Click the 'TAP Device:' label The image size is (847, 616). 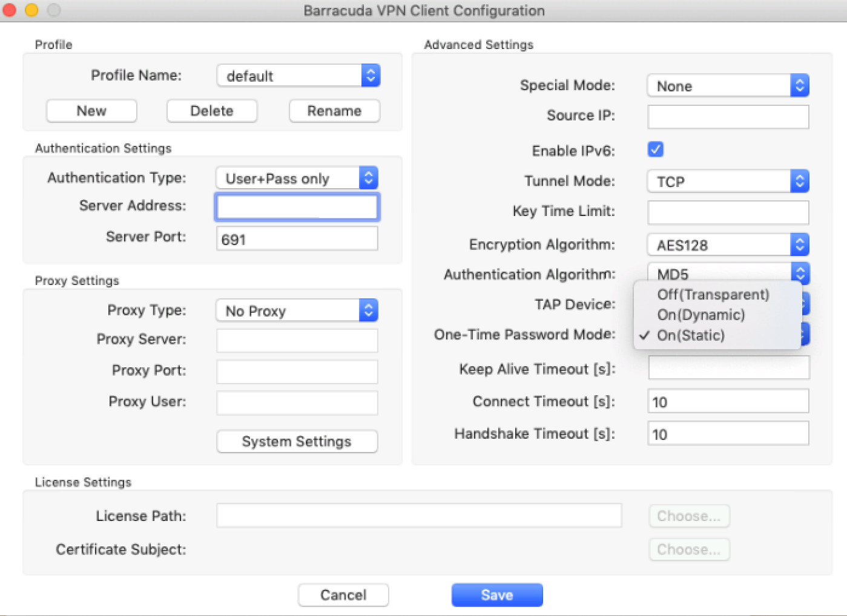coord(575,304)
